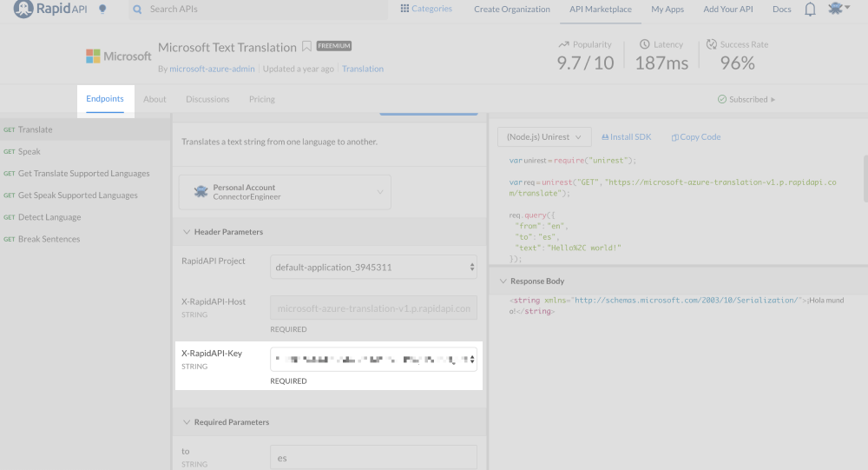Viewport: 868px width, 470px height.
Task: Click the search magnifier icon
Action: pos(137,10)
